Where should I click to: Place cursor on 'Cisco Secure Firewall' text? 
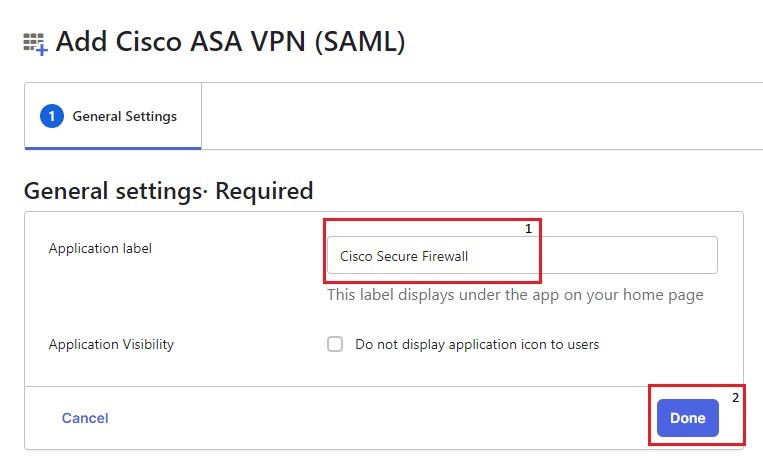[x=403, y=256]
